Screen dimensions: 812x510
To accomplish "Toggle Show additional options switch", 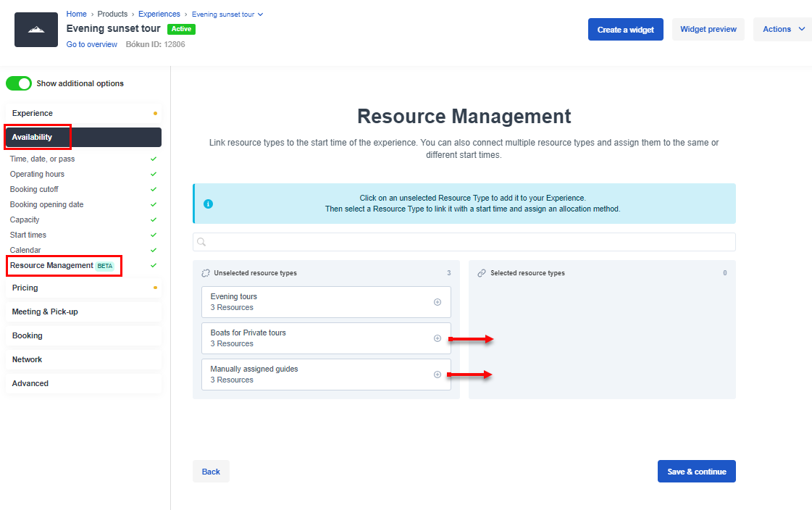I will tap(19, 83).
